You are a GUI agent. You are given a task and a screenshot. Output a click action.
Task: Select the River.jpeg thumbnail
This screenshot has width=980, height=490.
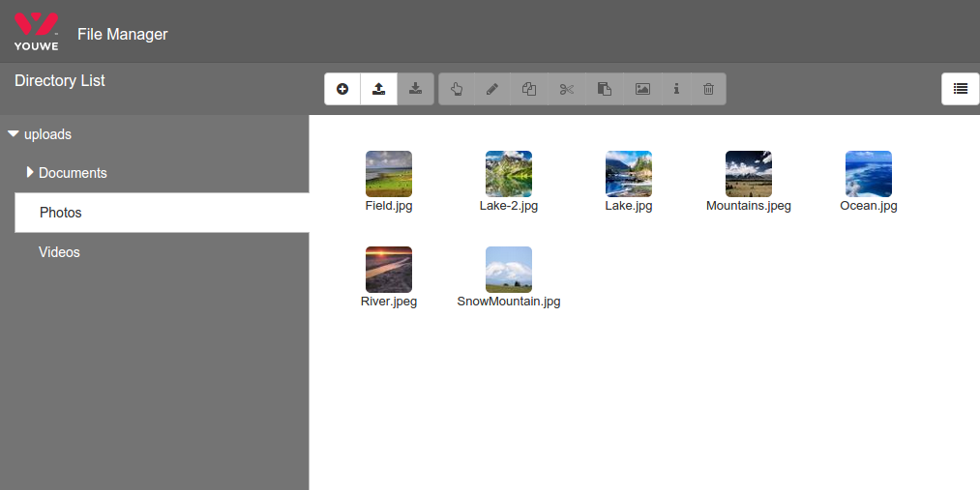click(389, 270)
